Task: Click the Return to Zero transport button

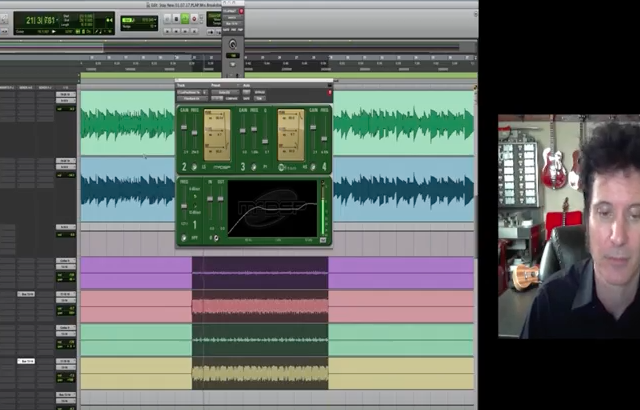Action: [x=167, y=31]
